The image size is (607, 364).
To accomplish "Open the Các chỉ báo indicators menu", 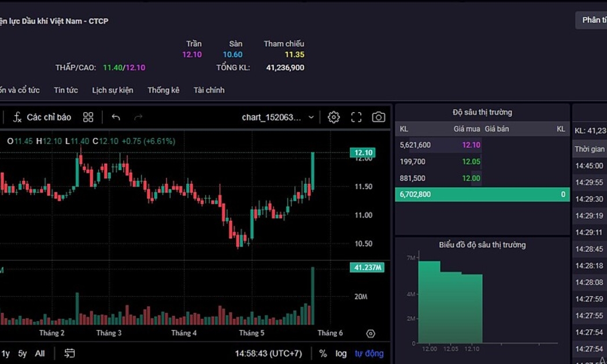I will point(42,117).
